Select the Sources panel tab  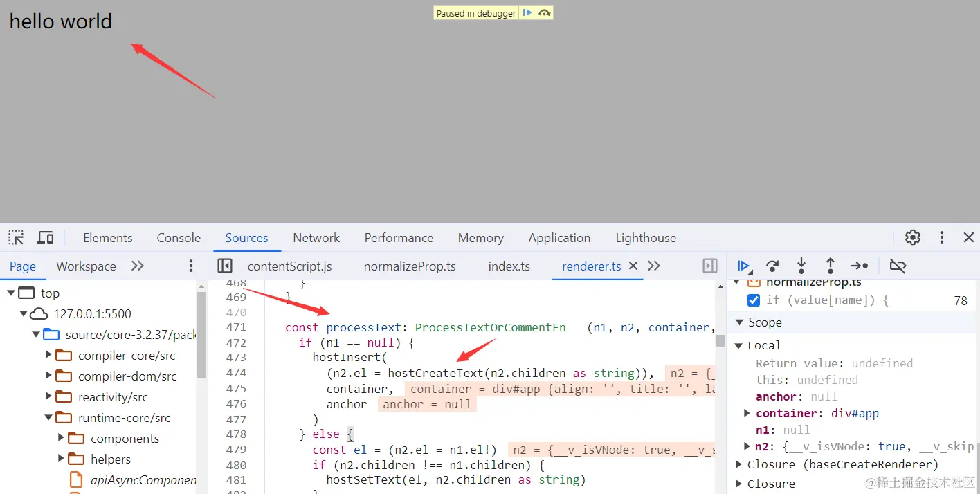click(x=246, y=237)
